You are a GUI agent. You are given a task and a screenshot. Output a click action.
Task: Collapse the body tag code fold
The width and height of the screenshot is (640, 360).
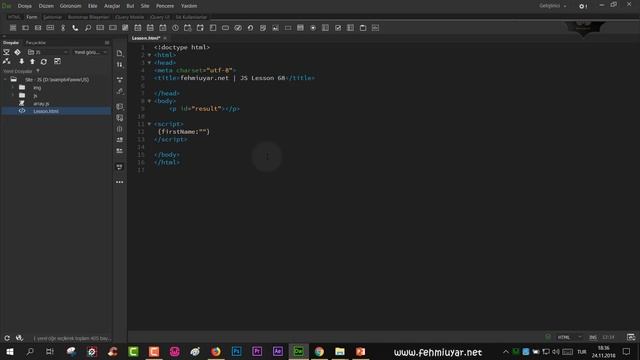point(149,101)
